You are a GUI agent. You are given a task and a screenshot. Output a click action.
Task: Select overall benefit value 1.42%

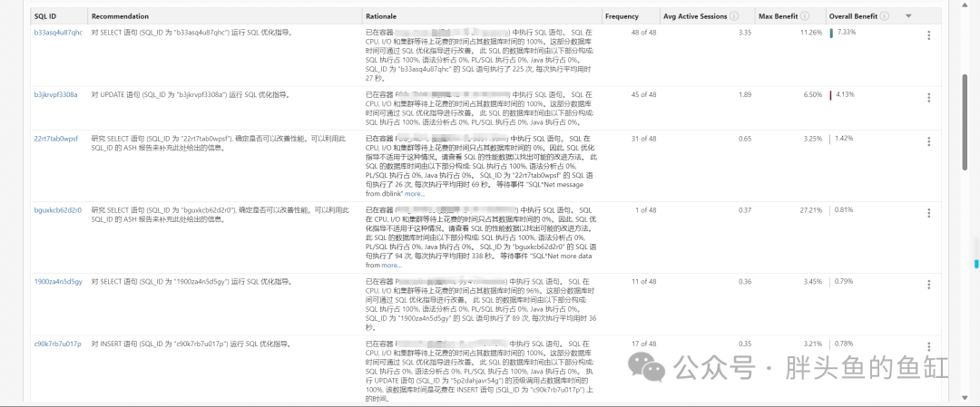(x=845, y=138)
